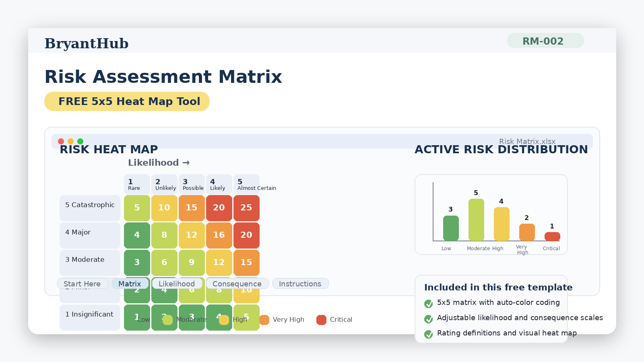The height and width of the screenshot is (362, 644).
Task: Click the Critical bar in the chart
Action: 552,237
